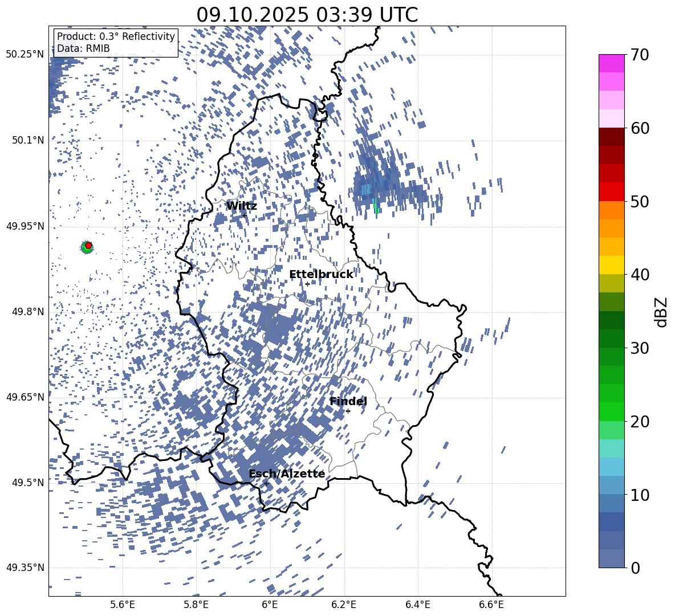Click the colorbar tick value 20
The height and width of the screenshot is (616, 675).
[640, 421]
